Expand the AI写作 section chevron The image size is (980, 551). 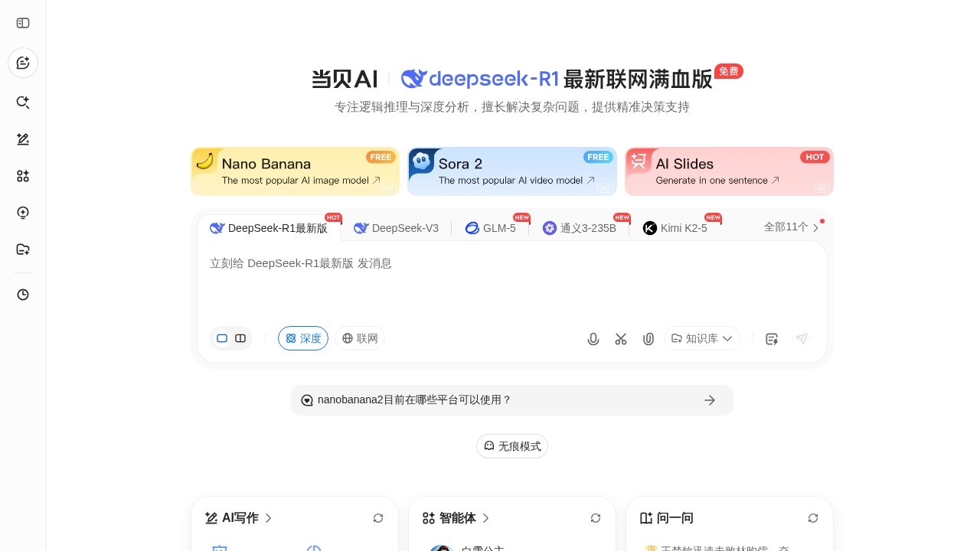click(269, 518)
